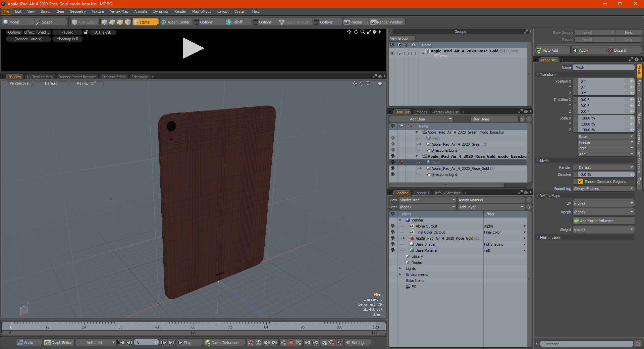Image resolution: width=644 pixels, height=349 pixels.
Task: Click Add Morph Influence button
Action: (603, 221)
